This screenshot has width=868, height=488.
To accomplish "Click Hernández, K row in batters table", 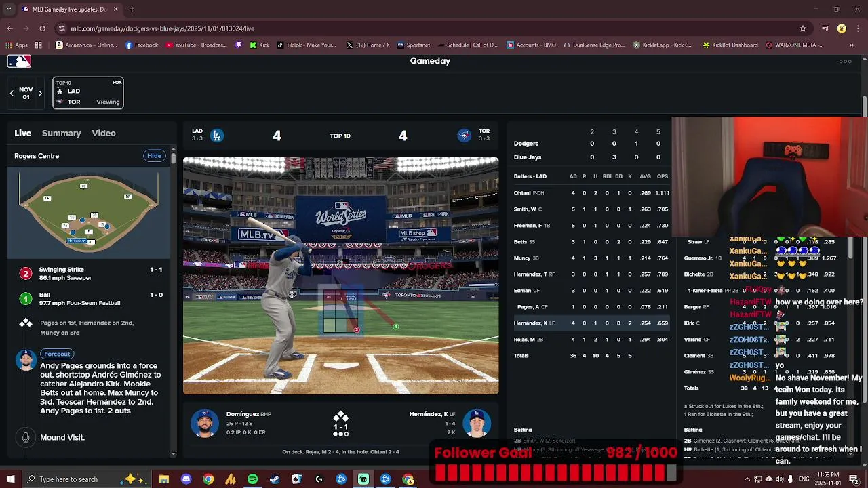I will (x=591, y=323).
